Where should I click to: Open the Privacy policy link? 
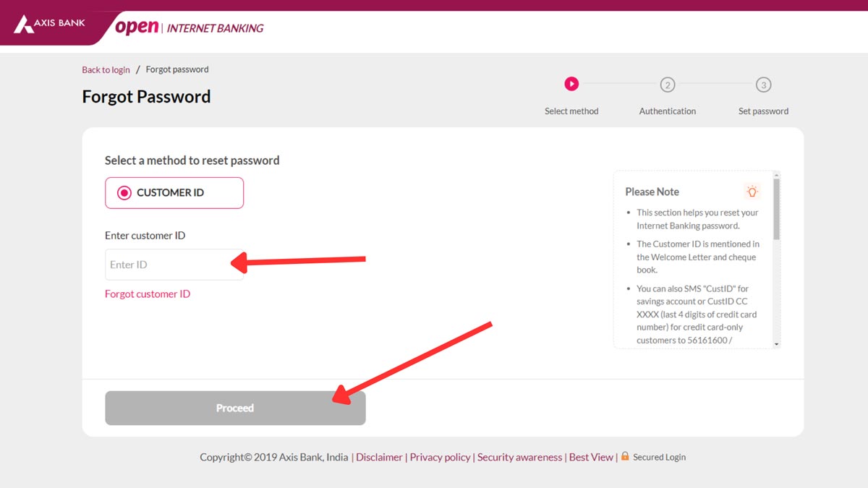tap(440, 457)
